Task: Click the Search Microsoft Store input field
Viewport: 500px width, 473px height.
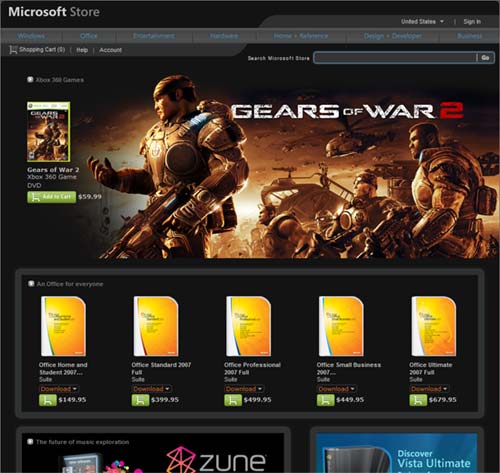Action: (395, 58)
